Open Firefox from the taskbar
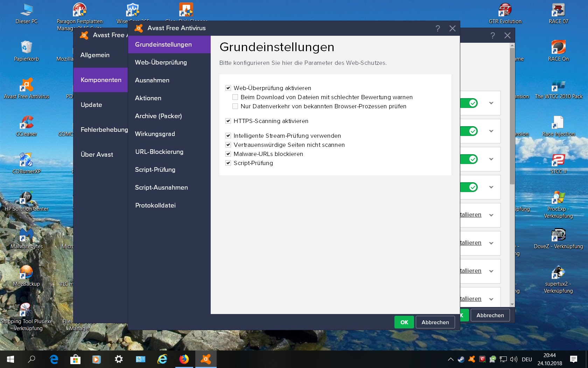Image resolution: width=588 pixels, height=368 pixels. [x=184, y=359]
